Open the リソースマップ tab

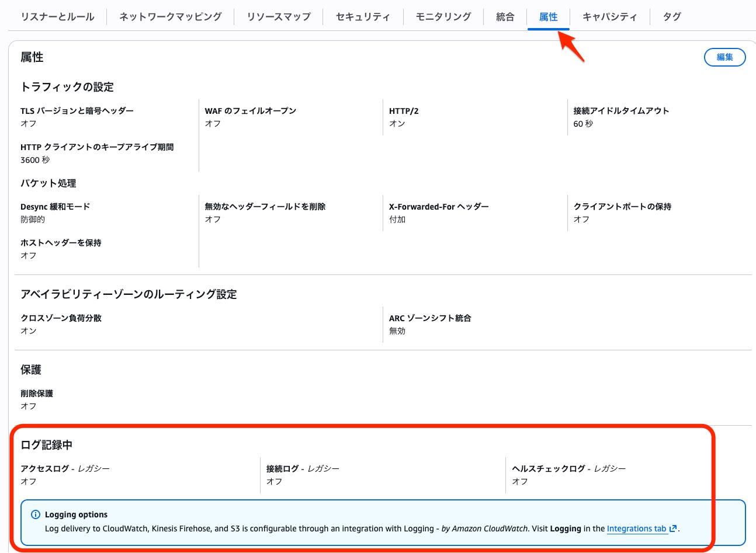pyautogui.click(x=279, y=16)
